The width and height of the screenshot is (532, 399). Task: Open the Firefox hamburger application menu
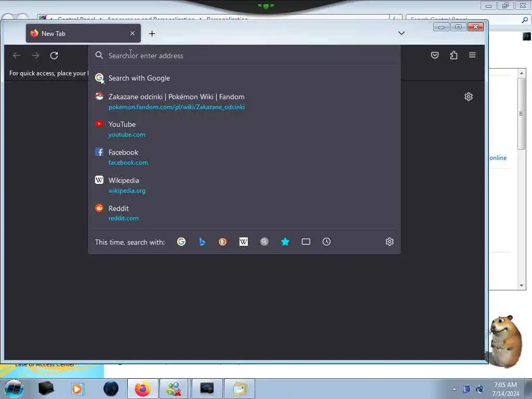click(472, 55)
